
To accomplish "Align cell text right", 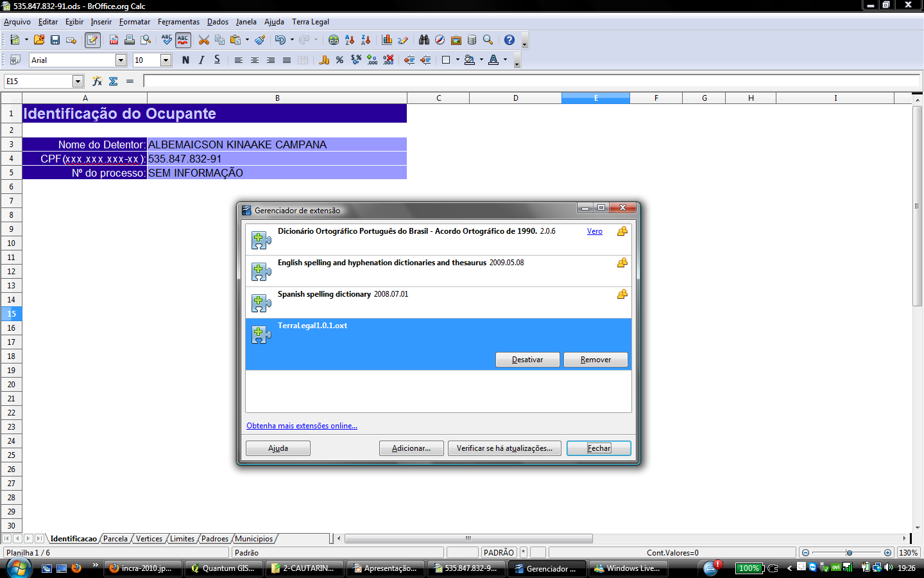I will pos(271,60).
